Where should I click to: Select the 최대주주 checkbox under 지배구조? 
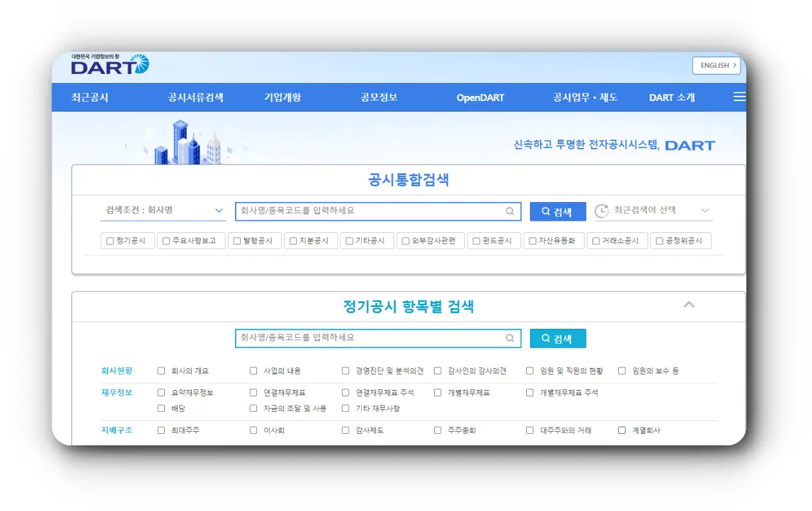pos(160,430)
